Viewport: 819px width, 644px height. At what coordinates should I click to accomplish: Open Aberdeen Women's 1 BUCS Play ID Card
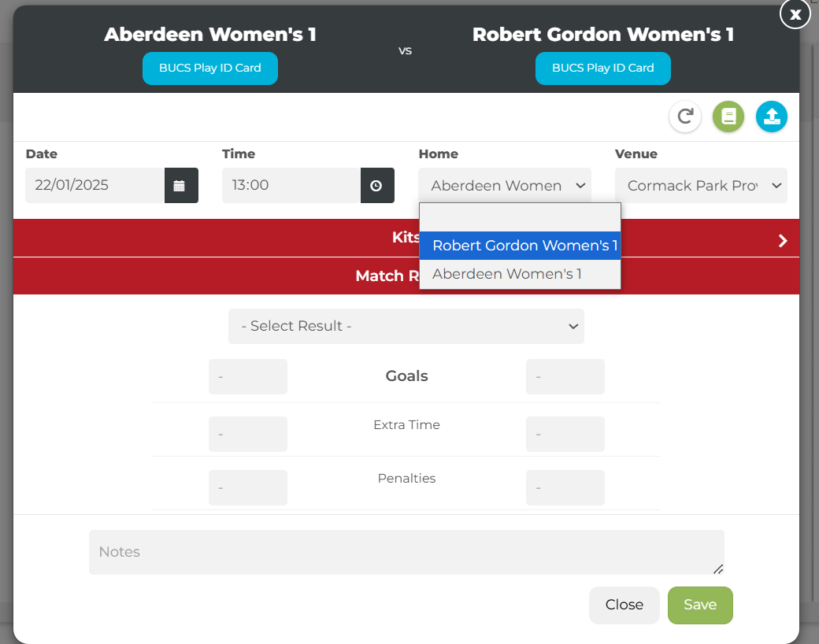point(210,68)
